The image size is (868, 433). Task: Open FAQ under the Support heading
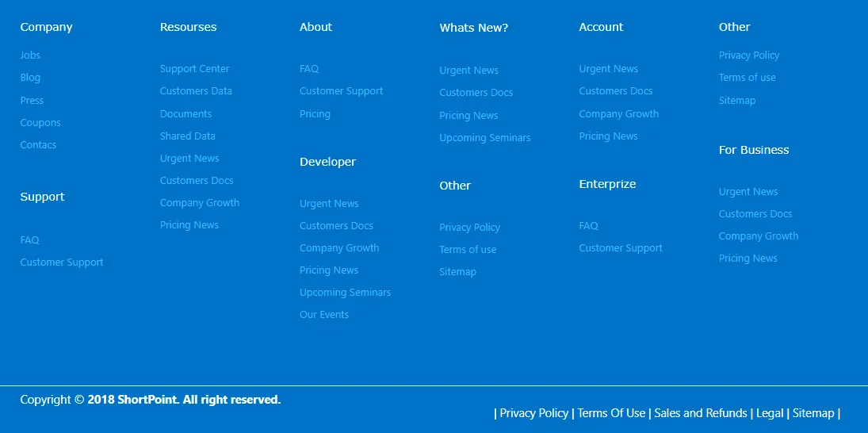pyautogui.click(x=29, y=239)
